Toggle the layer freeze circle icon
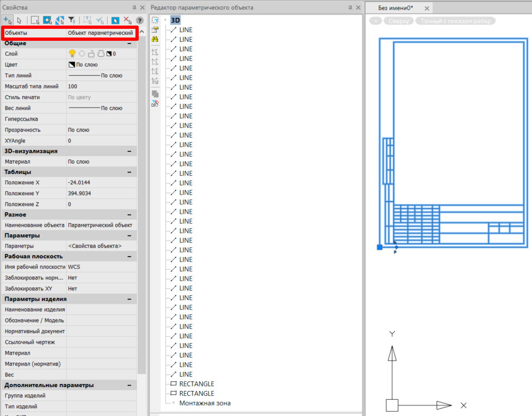 (x=82, y=54)
